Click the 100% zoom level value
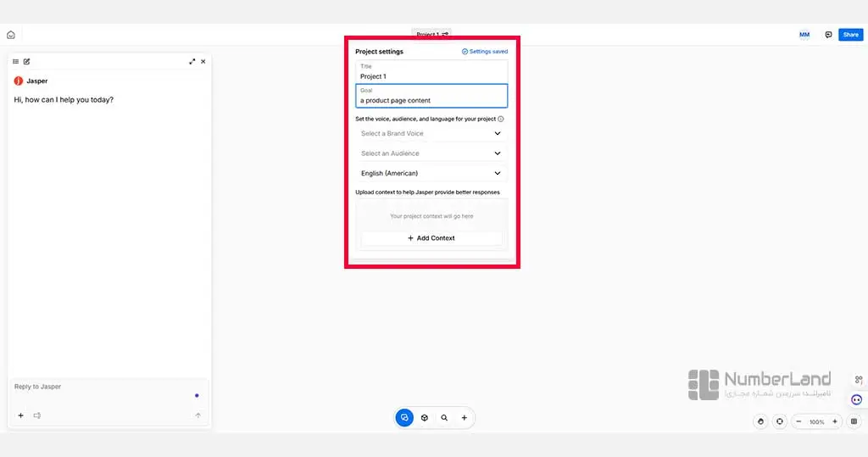Image resolution: width=868 pixels, height=457 pixels. [x=816, y=422]
